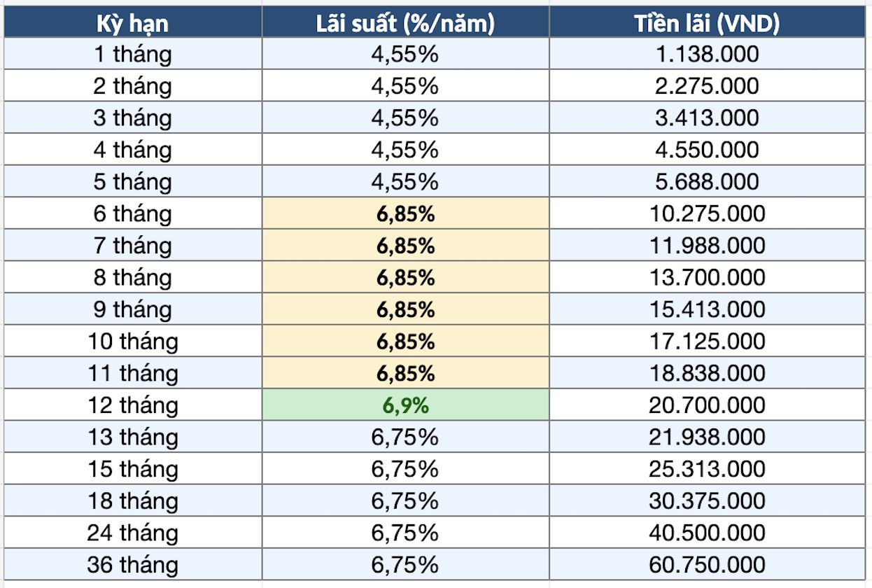Click the "Lãi suất (%/năm)" column header
The height and width of the screenshot is (588, 872).
[x=406, y=22]
